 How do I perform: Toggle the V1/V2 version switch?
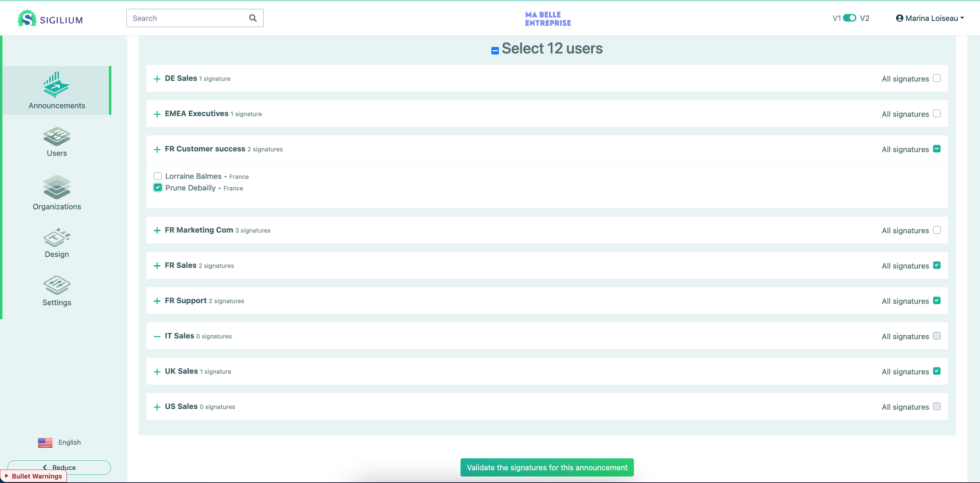pos(849,18)
